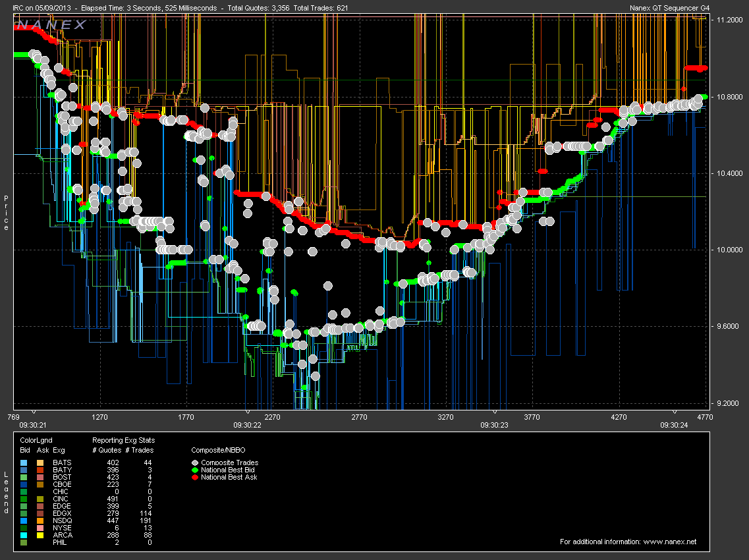Select the NSDQ bid color swatch
Image resolution: width=749 pixels, height=560 pixels.
24,520
